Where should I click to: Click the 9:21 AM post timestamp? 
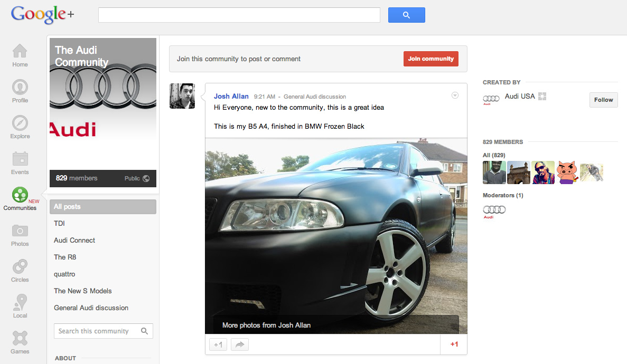point(264,97)
